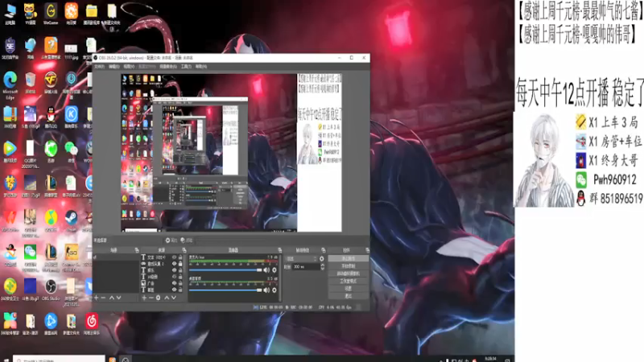Add a source with the Sources plus icon
This screenshot has width=644, height=362.
coord(144,298)
